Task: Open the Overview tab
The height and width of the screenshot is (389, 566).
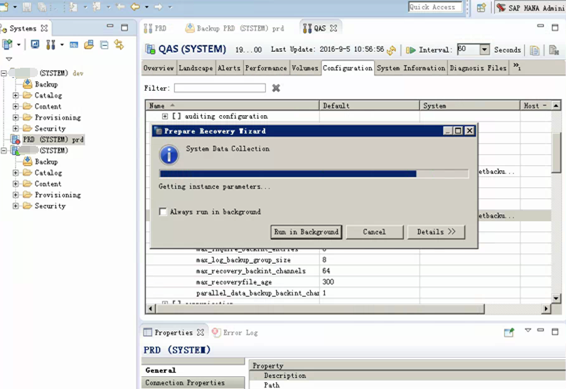Action: pyautogui.click(x=158, y=68)
